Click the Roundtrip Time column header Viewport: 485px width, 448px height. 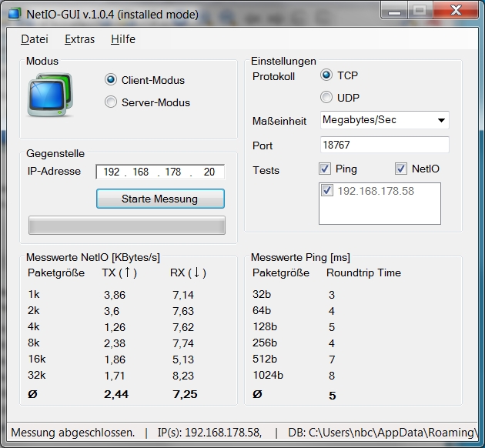click(363, 272)
